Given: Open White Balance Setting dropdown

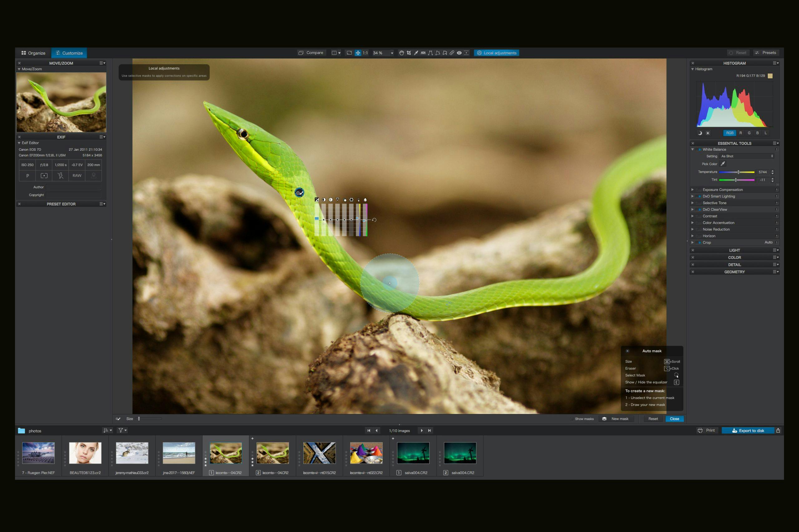Looking at the screenshot, I should coord(747,156).
